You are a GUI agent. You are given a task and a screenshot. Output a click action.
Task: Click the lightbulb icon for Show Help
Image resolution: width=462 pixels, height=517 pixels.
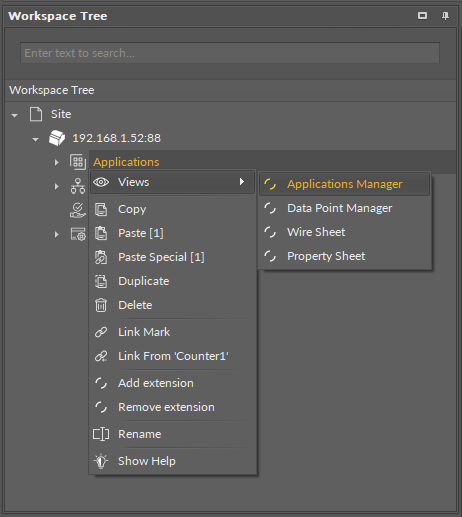101,461
